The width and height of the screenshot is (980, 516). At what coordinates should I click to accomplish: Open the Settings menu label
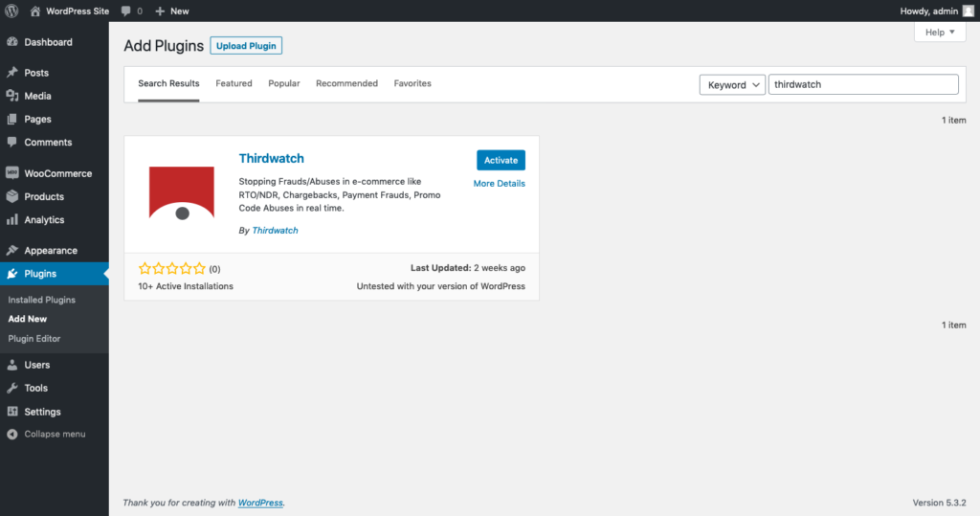point(42,412)
